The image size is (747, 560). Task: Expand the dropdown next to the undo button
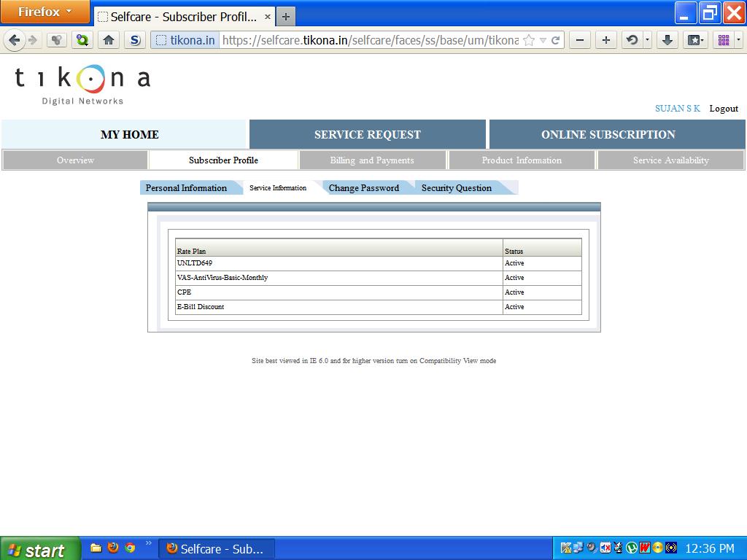(x=647, y=40)
